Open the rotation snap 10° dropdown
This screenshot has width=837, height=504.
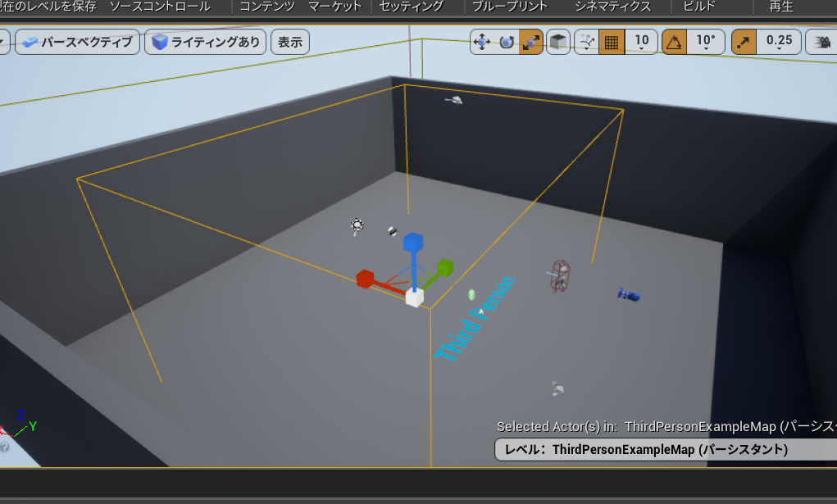[x=705, y=42]
